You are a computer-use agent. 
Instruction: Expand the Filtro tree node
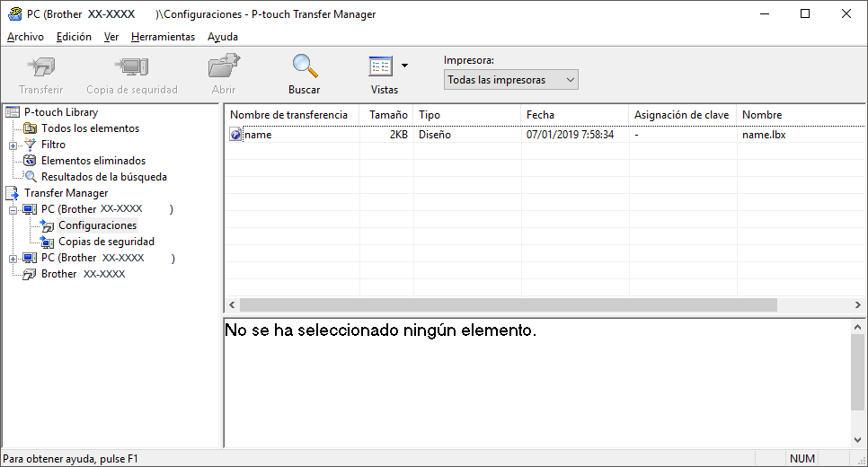click(x=13, y=145)
